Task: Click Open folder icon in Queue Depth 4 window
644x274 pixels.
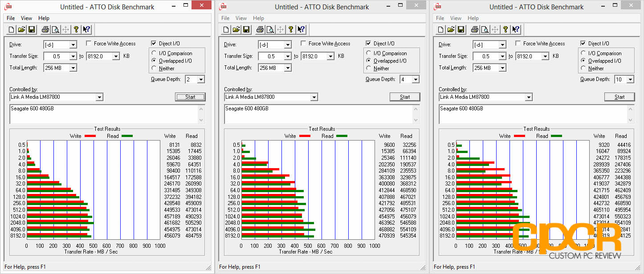Action: pyautogui.click(x=236, y=30)
